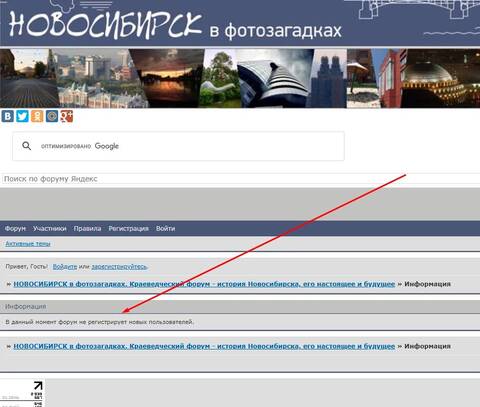Image resolution: width=480 pixels, height=407 pixels.
Task: Open the 'Форум' menu item
Action: click(15, 229)
